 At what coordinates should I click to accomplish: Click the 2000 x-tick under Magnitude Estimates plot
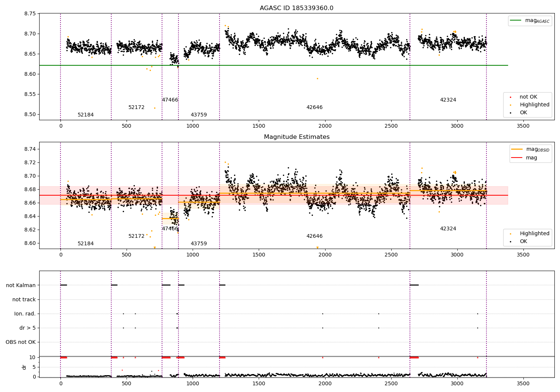325,255
